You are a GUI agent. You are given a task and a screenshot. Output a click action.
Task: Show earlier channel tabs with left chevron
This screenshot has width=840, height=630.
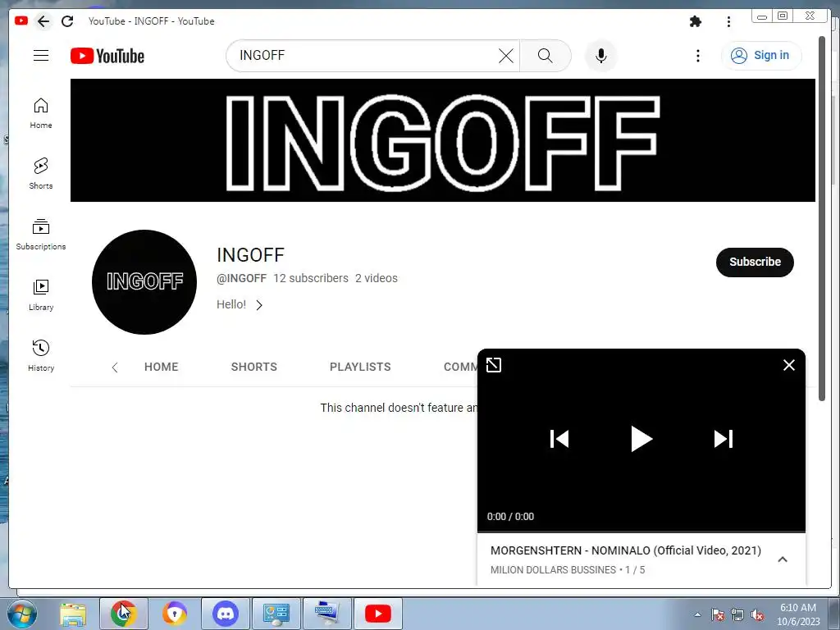(115, 367)
